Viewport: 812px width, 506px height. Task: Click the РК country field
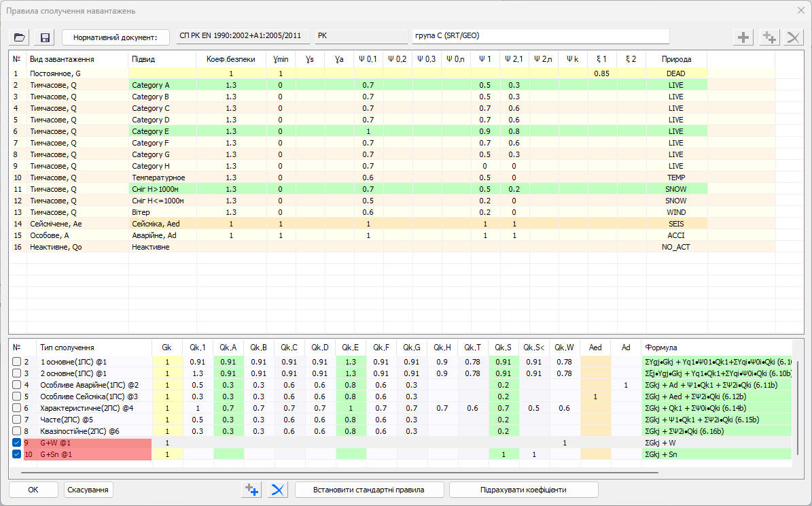coord(360,35)
